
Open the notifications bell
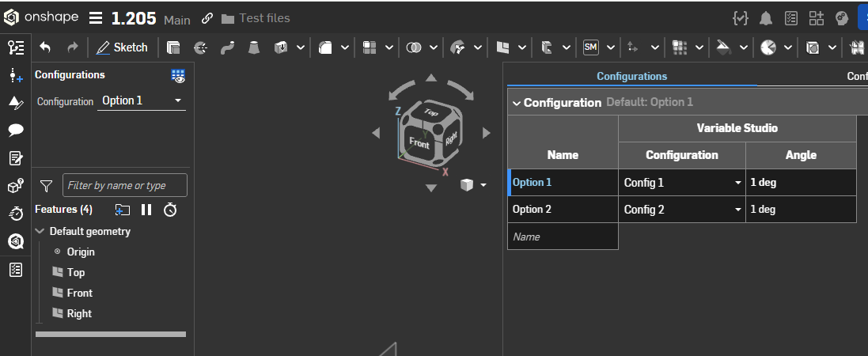(766, 18)
